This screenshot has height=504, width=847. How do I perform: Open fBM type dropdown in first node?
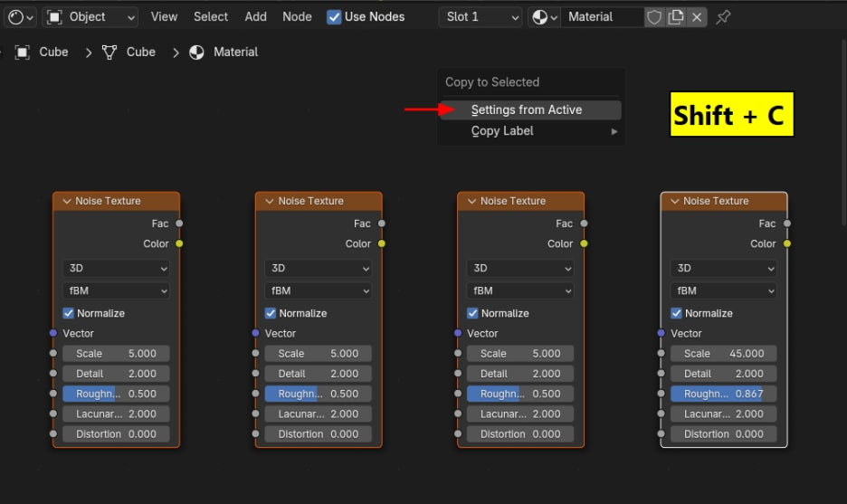point(116,291)
